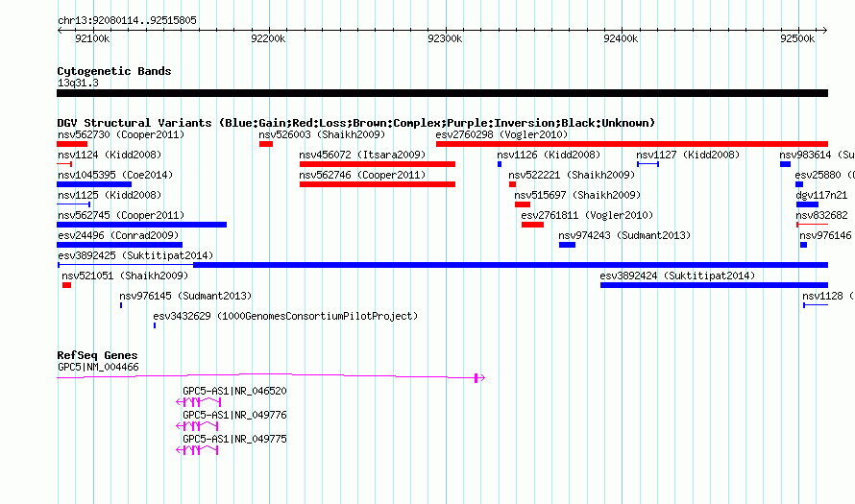The width and height of the screenshot is (855, 504).
Task: Click the nsv976145 (Sudmant2013) variant label
Action: 185,296
